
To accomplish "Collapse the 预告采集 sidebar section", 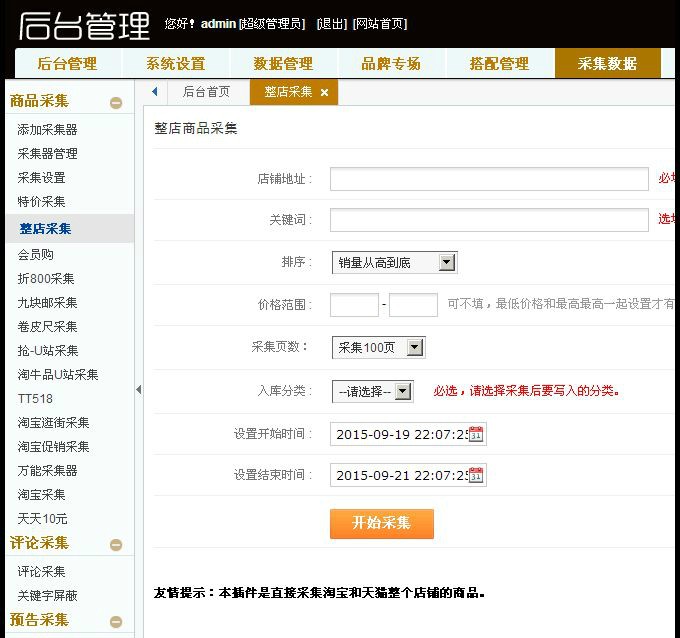I will coord(116,622).
